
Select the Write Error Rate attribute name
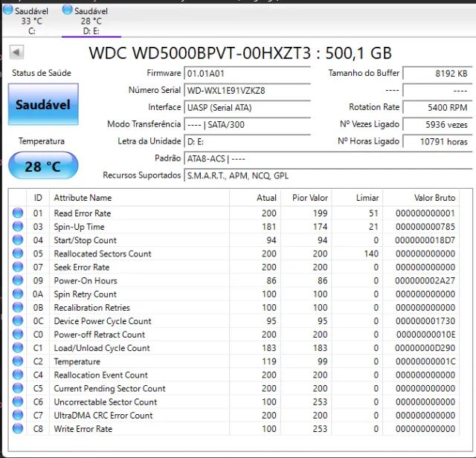click(83, 428)
